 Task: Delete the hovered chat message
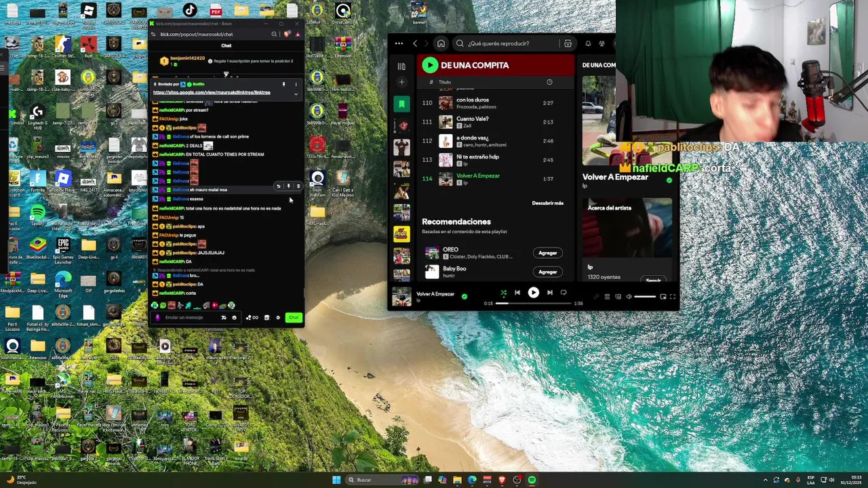click(298, 186)
